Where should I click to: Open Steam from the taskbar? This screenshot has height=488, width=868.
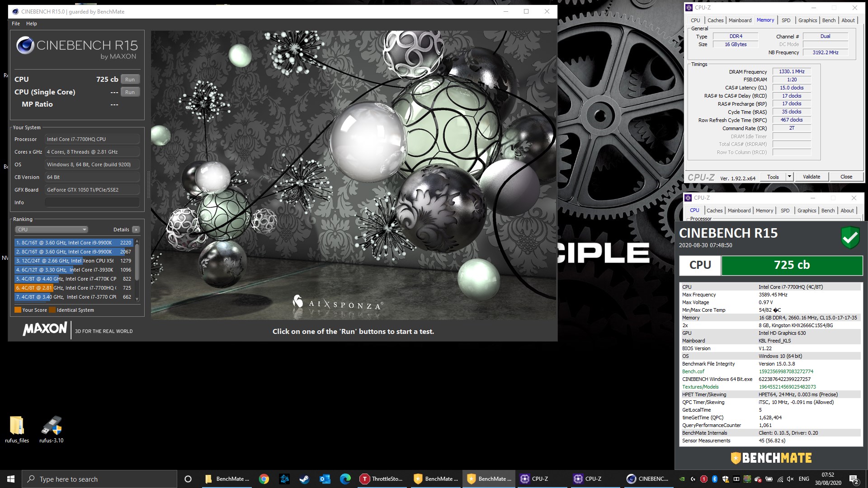[x=304, y=479]
